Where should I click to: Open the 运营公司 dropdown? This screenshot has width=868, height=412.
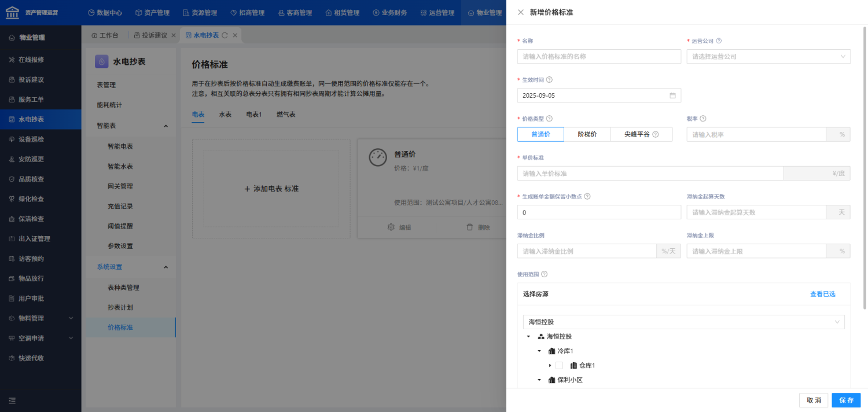(x=768, y=57)
